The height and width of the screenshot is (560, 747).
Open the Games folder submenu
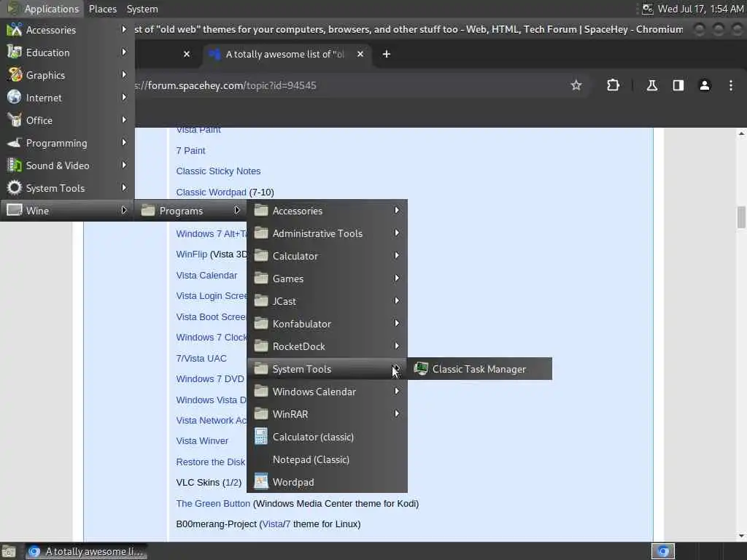tap(327, 279)
